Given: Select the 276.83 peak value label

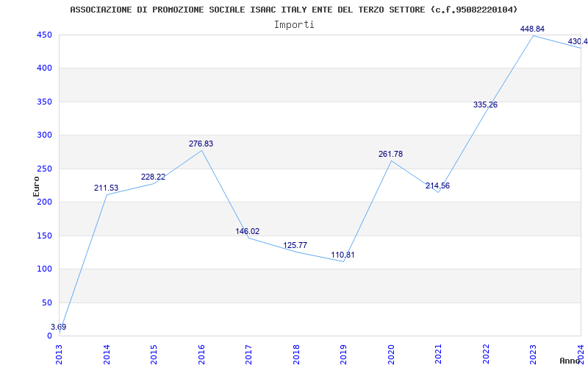Looking at the screenshot, I should 201,144.
